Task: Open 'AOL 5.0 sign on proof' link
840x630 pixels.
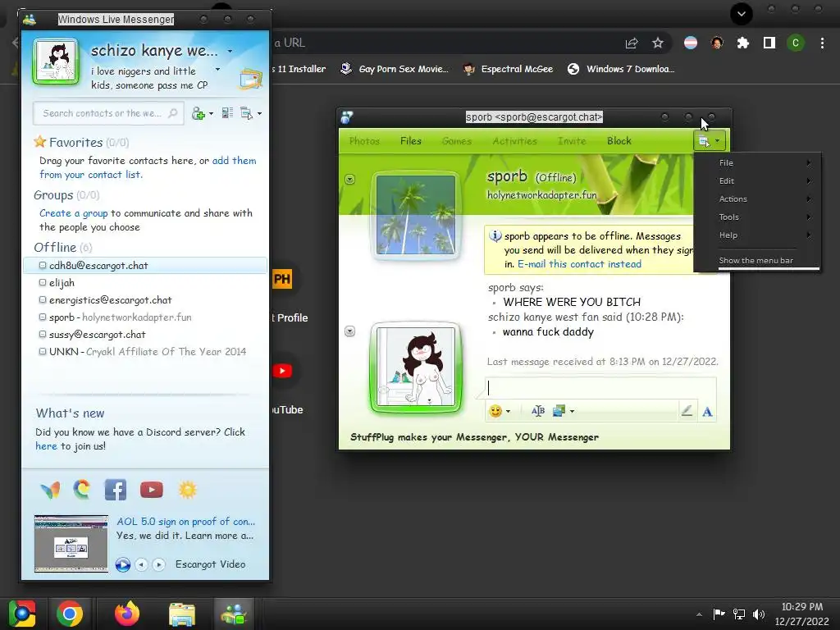Action: tap(186, 521)
